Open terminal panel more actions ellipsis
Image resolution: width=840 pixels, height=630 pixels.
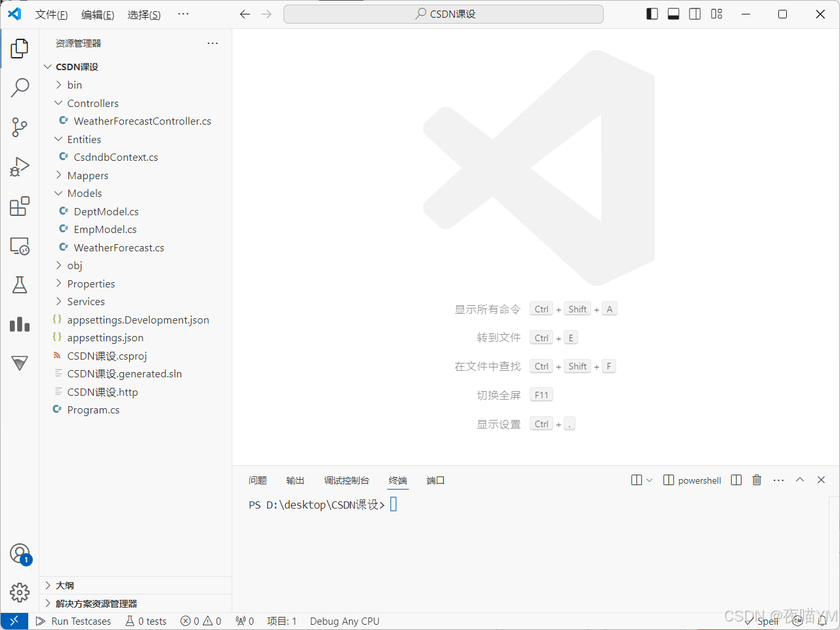click(778, 480)
